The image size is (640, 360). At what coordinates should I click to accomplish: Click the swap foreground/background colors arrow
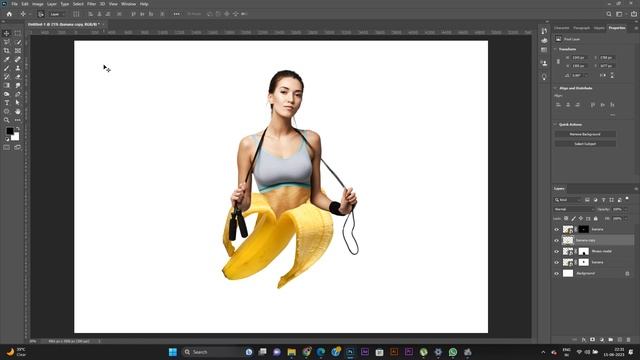coord(18,129)
